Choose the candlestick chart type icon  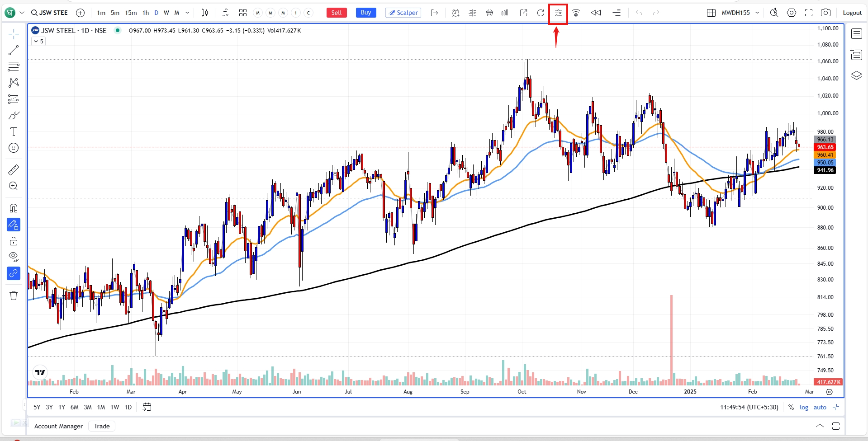click(204, 13)
